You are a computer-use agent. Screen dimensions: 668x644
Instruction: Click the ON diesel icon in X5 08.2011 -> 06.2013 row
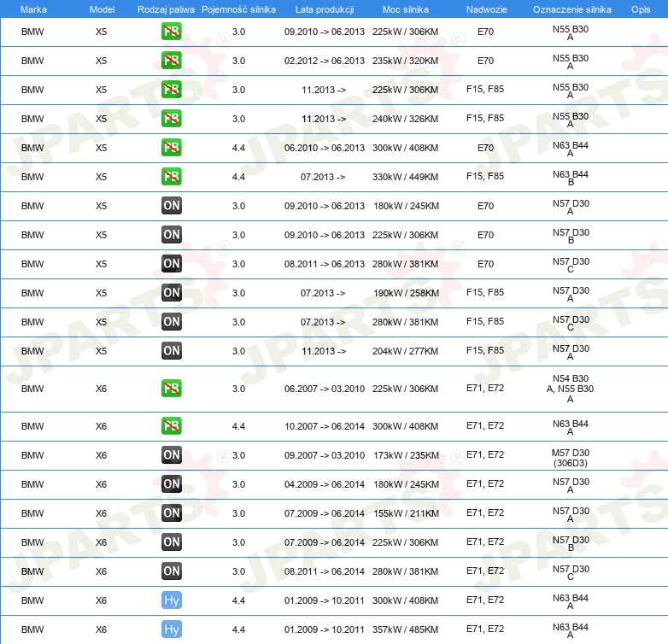[171, 263]
